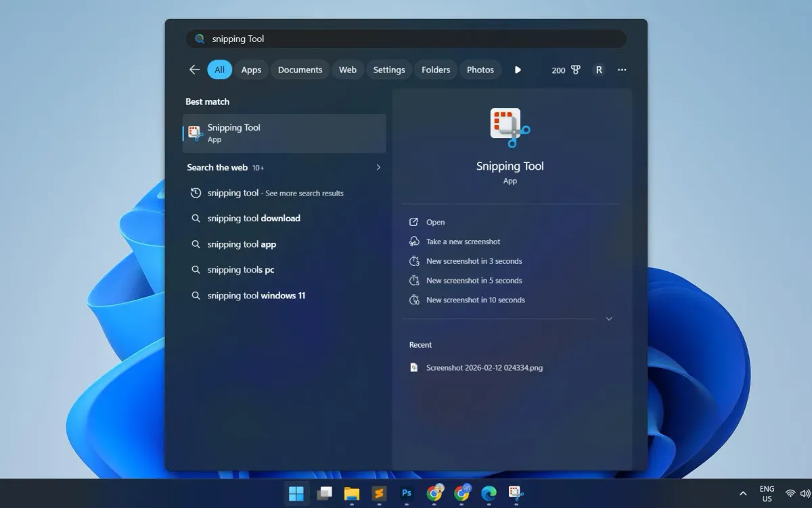Click the back arrow in search panel
The height and width of the screenshot is (508, 812).
[194, 70]
